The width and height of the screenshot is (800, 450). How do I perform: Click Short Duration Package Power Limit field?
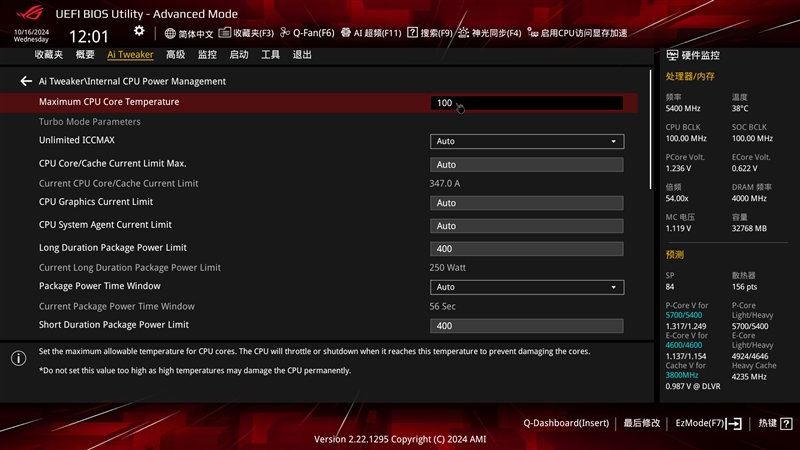[527, 326]
